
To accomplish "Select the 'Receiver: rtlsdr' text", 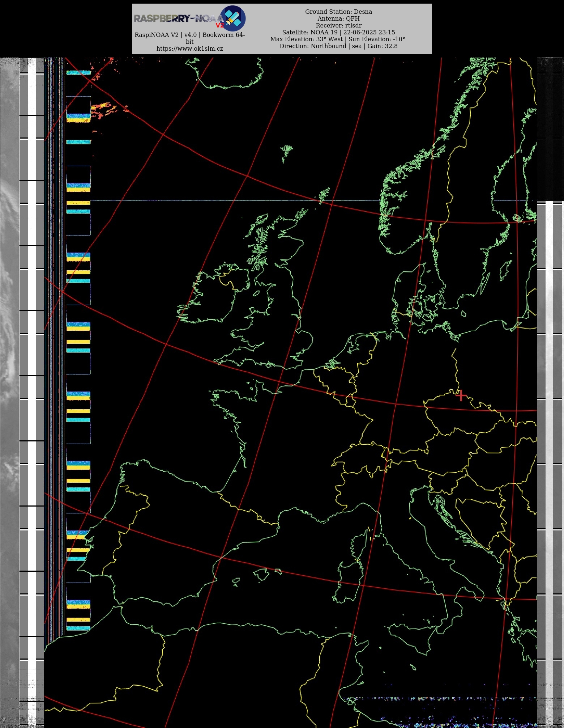I will coord(338,25).
